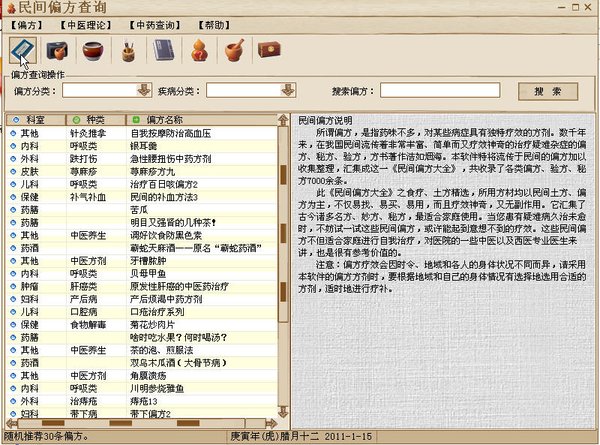This screenshot has width=600, height=445.
Task: Click the horizontal scroll-right arrow
Action: (x=271, y=423)
